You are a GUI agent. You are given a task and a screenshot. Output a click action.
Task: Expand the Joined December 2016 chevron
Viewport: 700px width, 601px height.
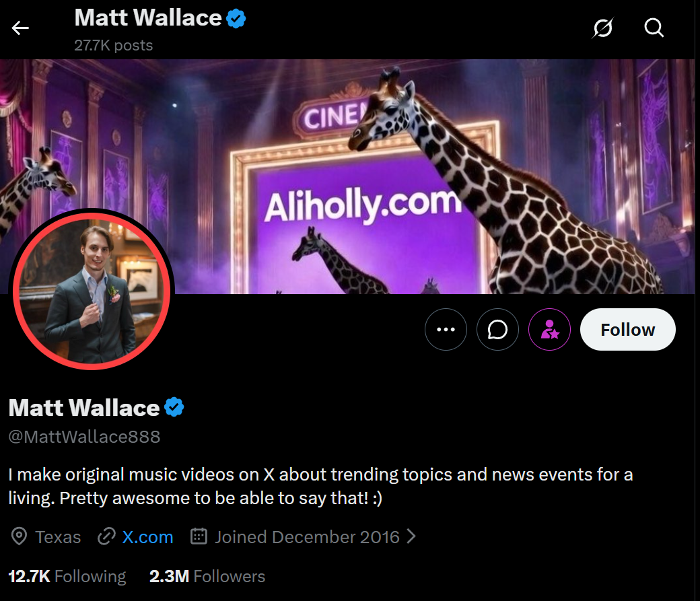(x=412, y=536)
